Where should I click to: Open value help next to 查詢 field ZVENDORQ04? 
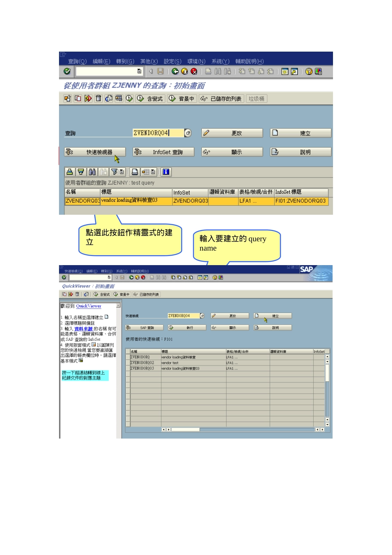(x=188, y=133)
